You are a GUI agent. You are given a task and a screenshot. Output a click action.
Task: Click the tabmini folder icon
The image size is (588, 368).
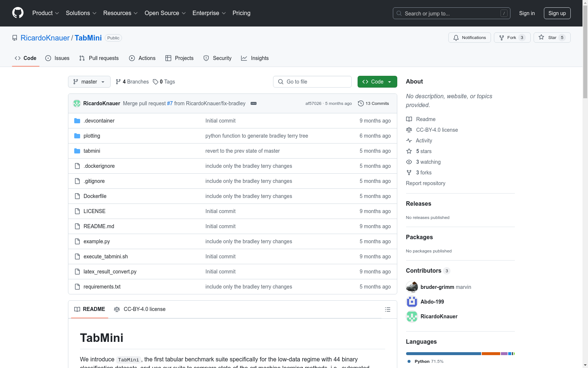coord(77,151)
